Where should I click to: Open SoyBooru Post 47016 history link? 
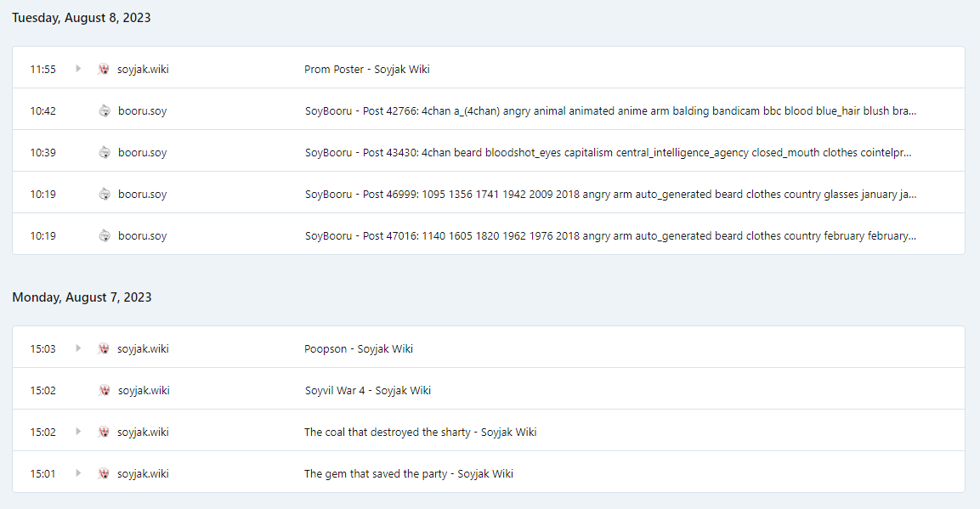tap(609, 235)
